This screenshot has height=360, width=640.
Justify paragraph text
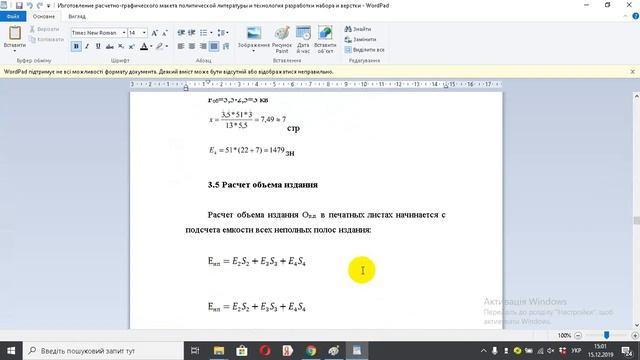[x=214, y=46]
